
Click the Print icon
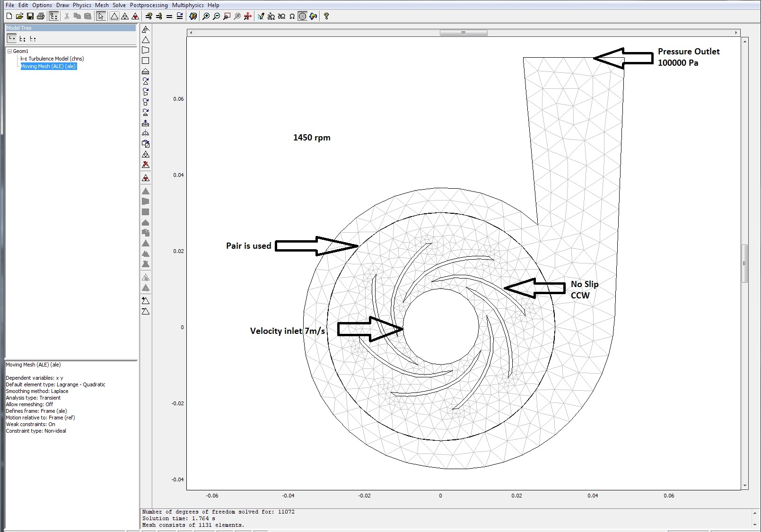pos(41,16)
